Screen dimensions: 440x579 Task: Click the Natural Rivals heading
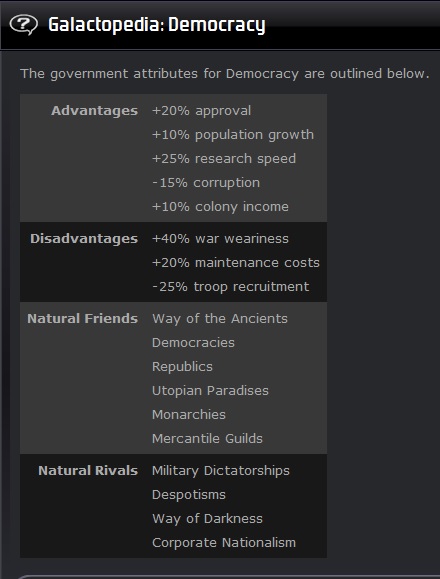pos(88,470)
